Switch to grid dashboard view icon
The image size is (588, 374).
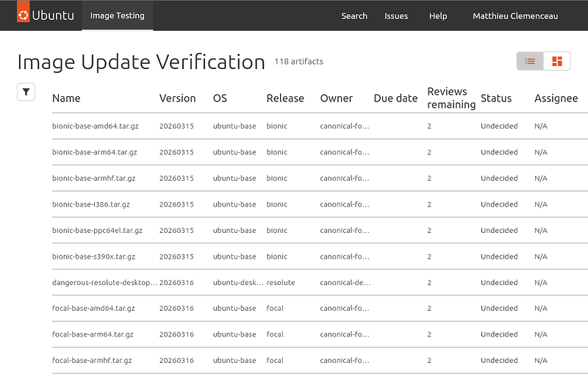557,61
